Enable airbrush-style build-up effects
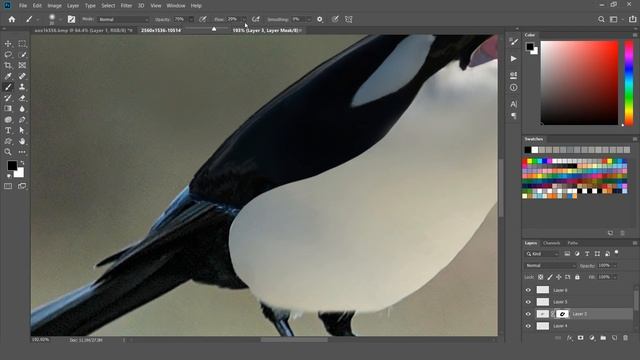Viewport: 640px width, 360px height. click(x=256, y=19)
